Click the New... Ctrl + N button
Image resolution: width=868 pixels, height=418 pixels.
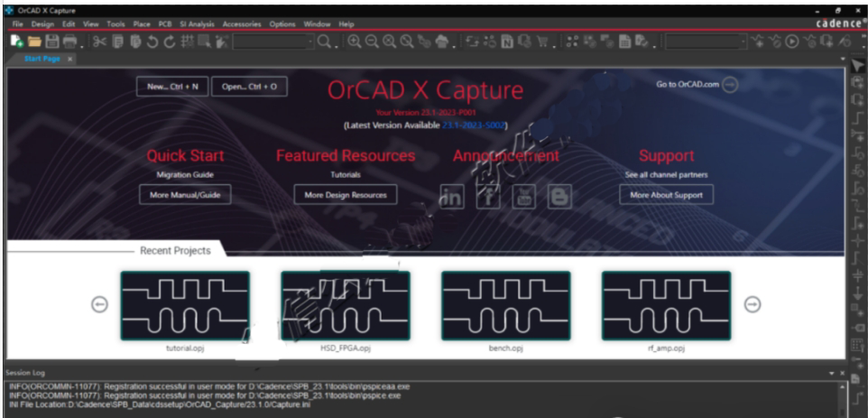point(172,87)
